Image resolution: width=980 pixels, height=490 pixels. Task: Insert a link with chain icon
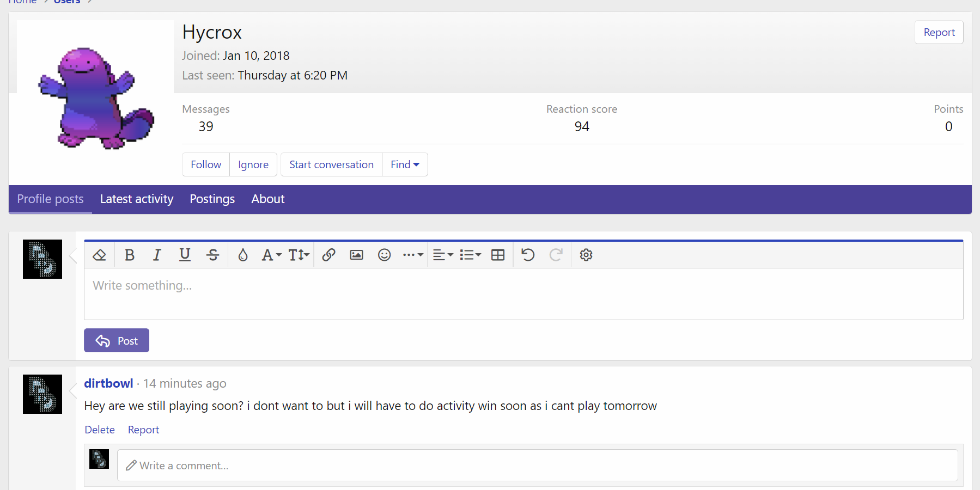[x=328, y=255]
